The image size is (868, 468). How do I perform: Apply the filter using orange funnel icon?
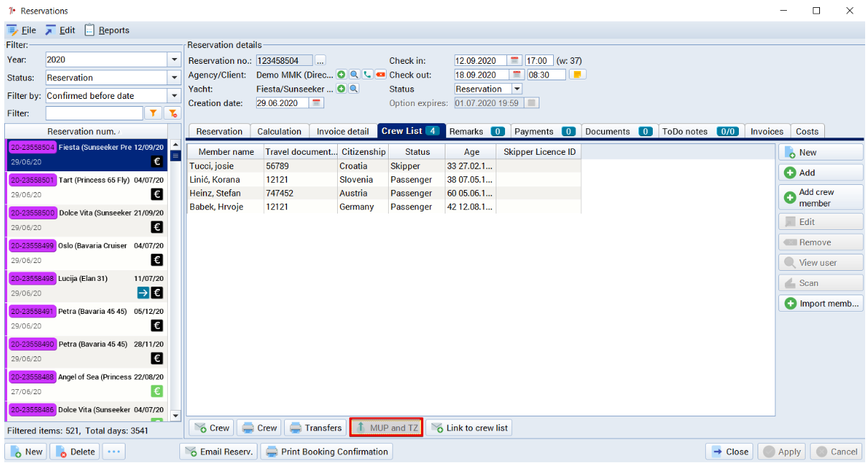[154, 113]
